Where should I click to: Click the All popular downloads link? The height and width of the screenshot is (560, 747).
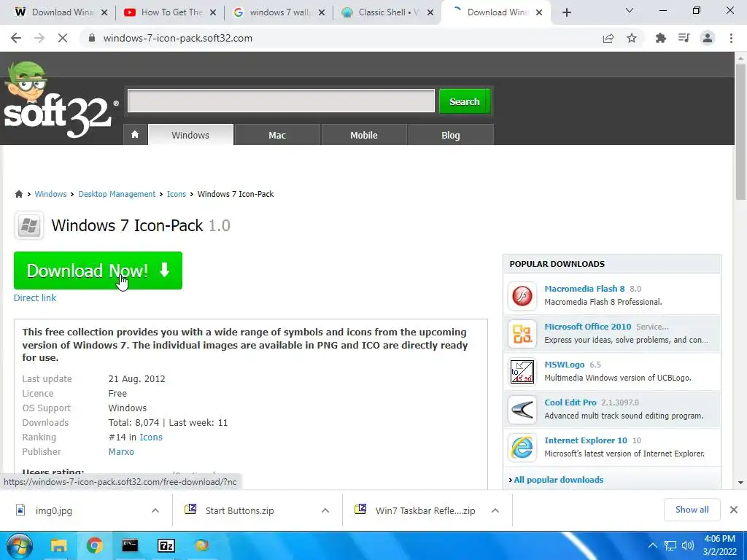point(558,480)
